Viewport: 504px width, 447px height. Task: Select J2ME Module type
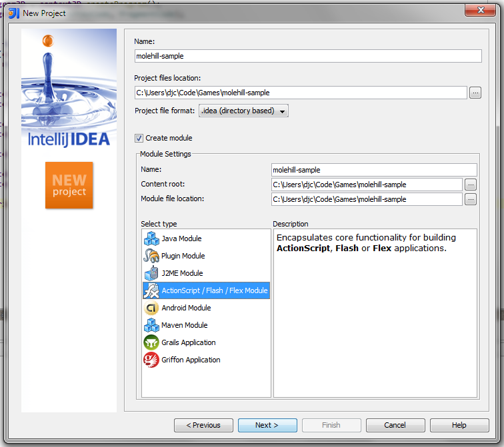point(207,273)
